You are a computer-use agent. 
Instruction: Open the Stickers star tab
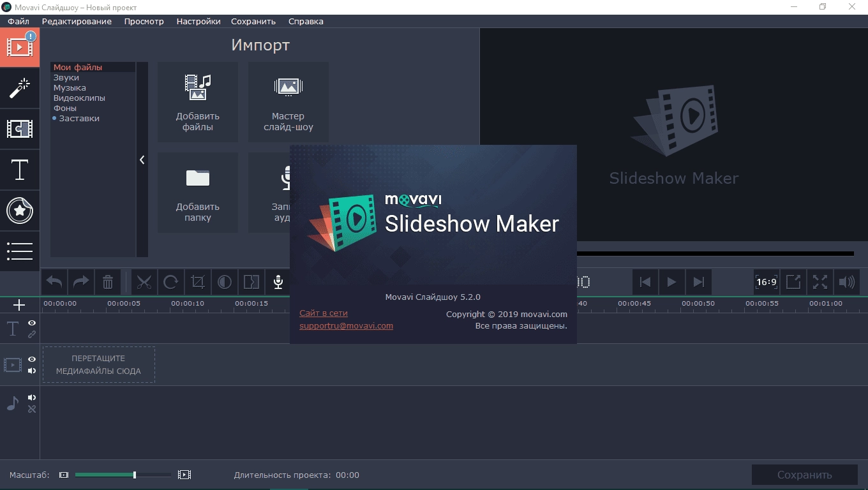20,211
